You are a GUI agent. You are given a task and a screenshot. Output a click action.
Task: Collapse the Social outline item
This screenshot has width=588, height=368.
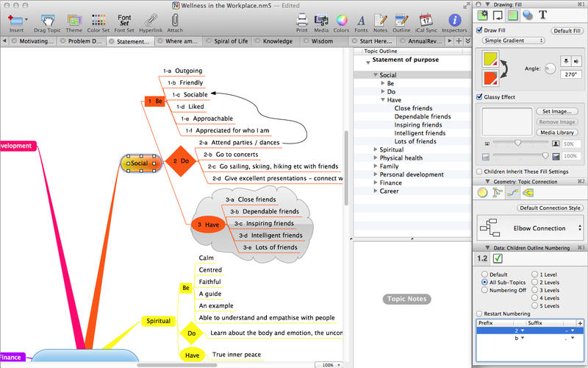pos(375,75)
